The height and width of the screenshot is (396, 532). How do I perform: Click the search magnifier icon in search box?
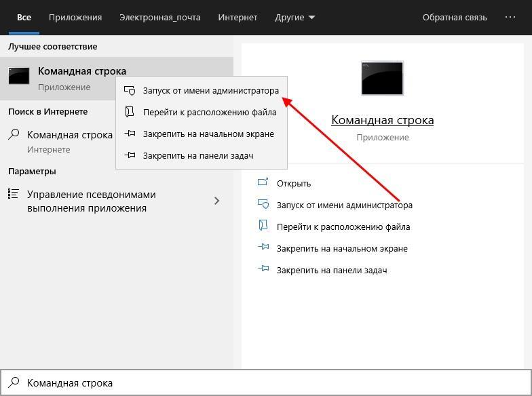tap(14, 382)
